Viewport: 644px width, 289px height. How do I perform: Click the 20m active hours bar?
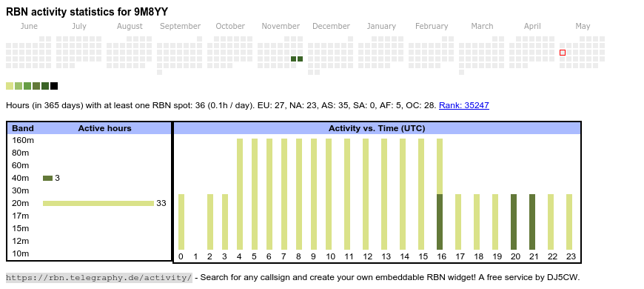(98, 203)
